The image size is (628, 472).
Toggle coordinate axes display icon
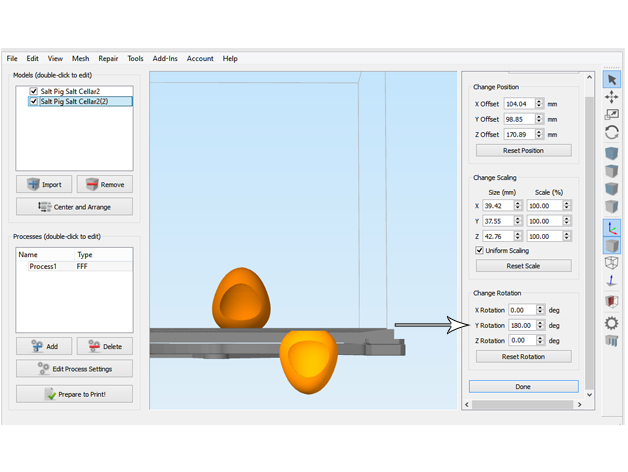coord(612,227)
